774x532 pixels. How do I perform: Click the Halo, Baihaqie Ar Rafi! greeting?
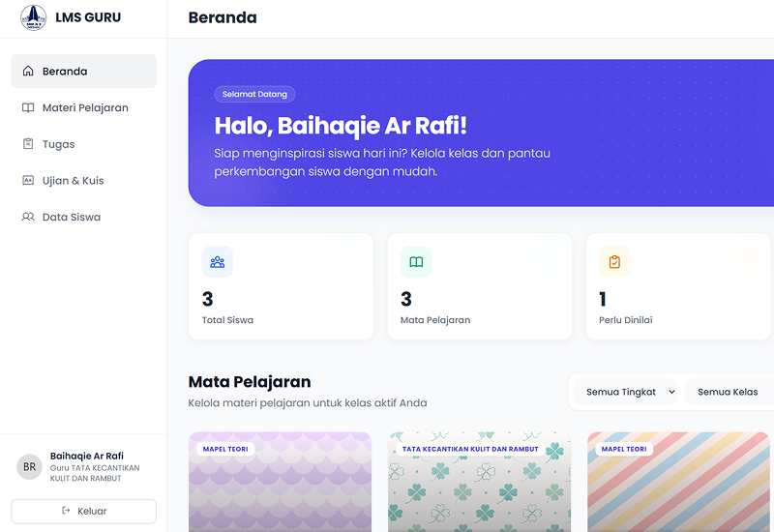[341, 126]
